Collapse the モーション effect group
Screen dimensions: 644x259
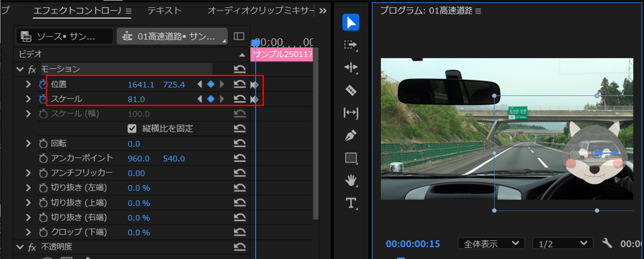click(x=20, y=69)
